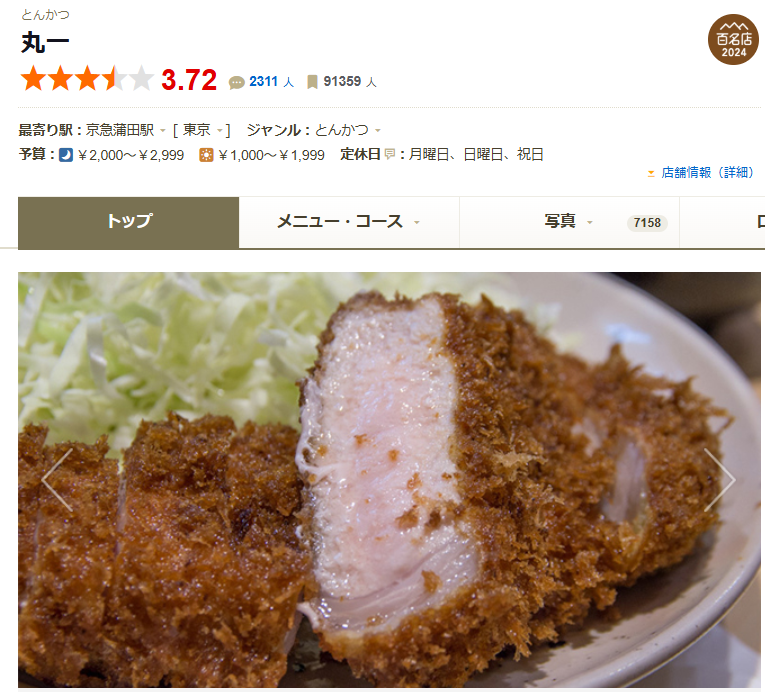
Task: Click the lunch sun budget icon
Action: click(206, 155)
